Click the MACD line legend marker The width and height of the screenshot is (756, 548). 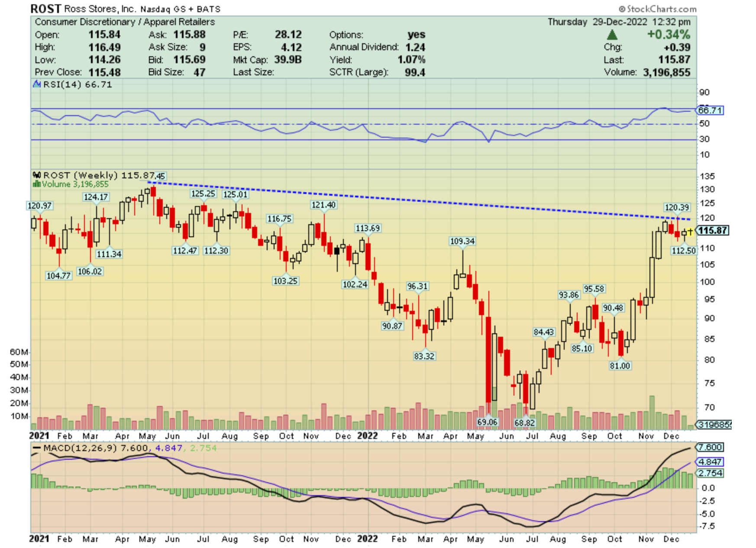pos(37,448)
